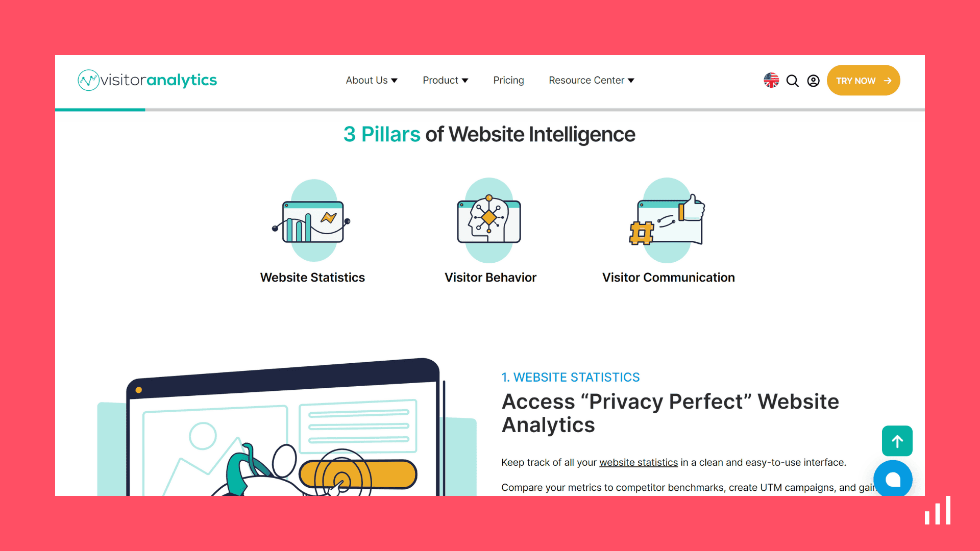Click the user account icon

814,81
